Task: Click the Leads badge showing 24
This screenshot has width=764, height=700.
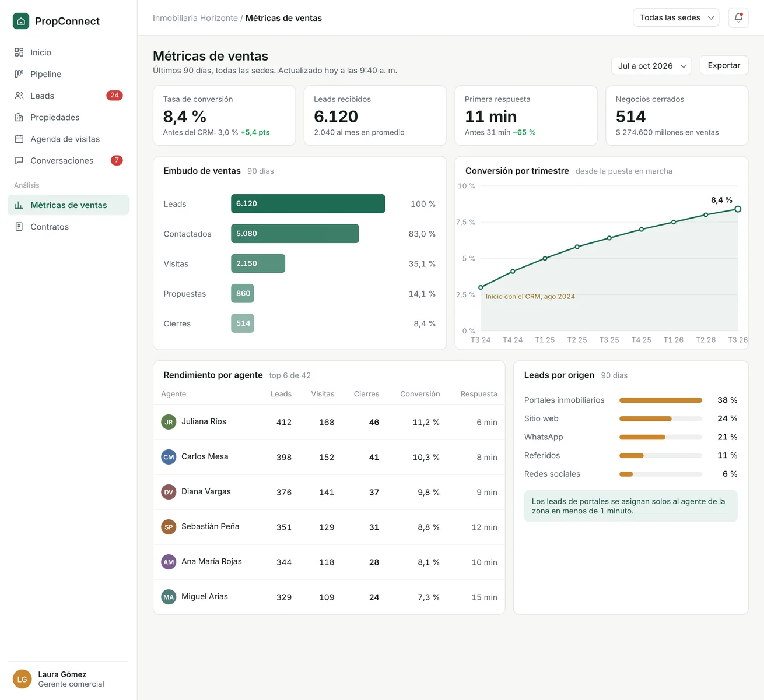Action: tap(114, 96)
